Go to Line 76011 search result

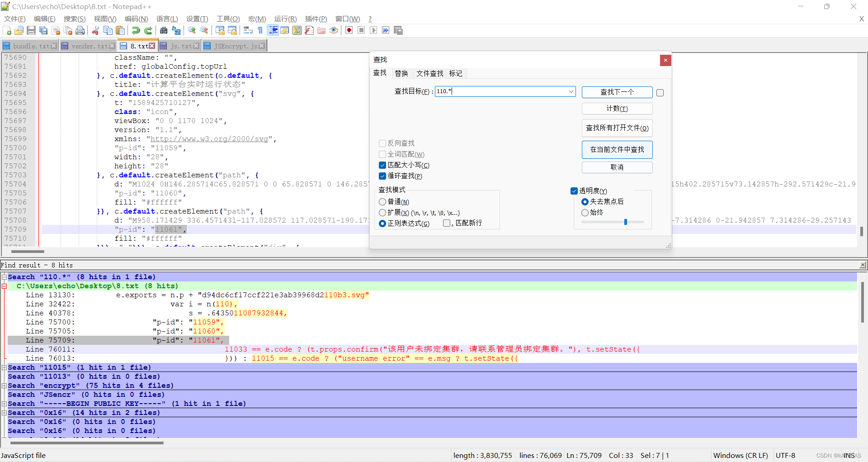tap(432, 349)
